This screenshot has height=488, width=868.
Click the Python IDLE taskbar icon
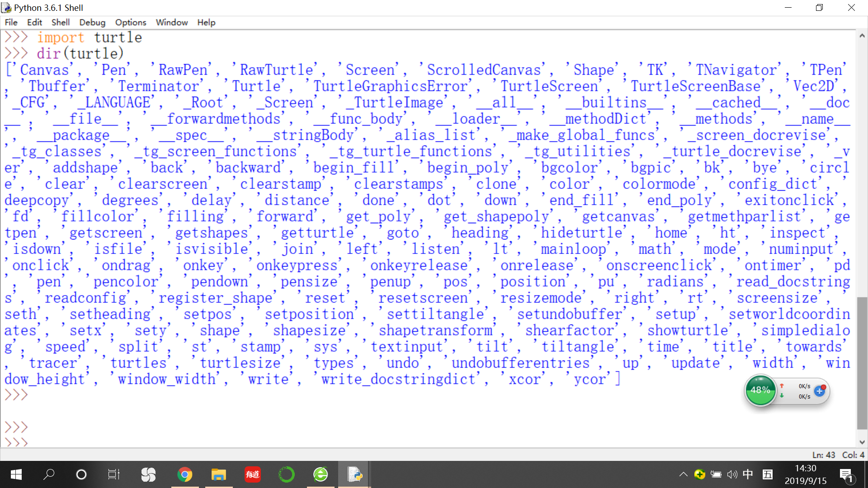[x=354, y=474]
